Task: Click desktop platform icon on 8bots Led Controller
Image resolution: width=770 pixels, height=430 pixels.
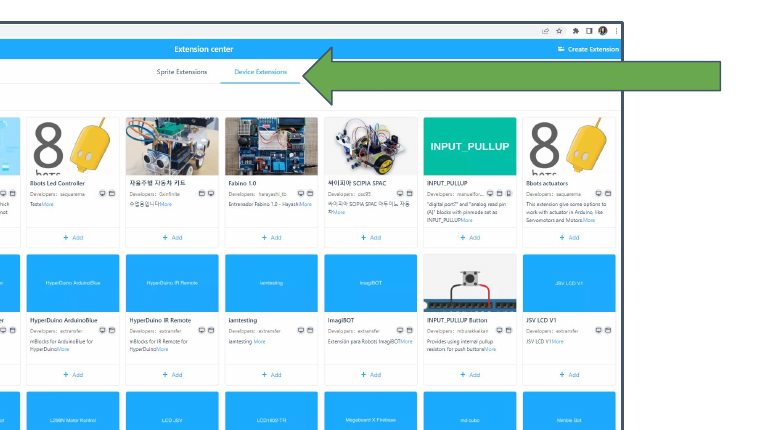Action: point(102,193)
